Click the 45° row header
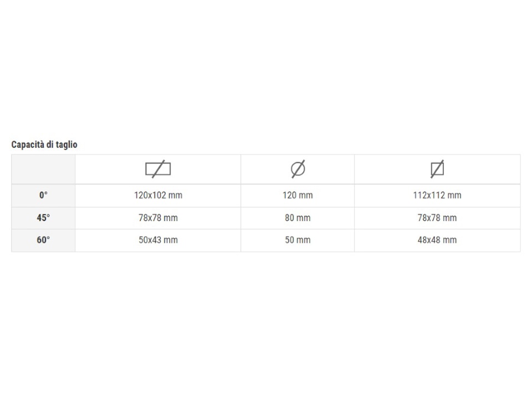The width and height of the screenshot is (532, 399). pos(43,218)
